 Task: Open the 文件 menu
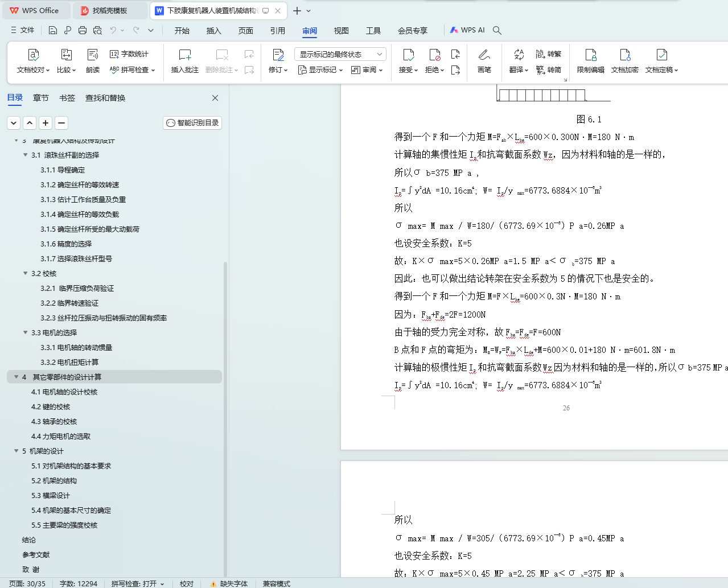click(22, 30)
